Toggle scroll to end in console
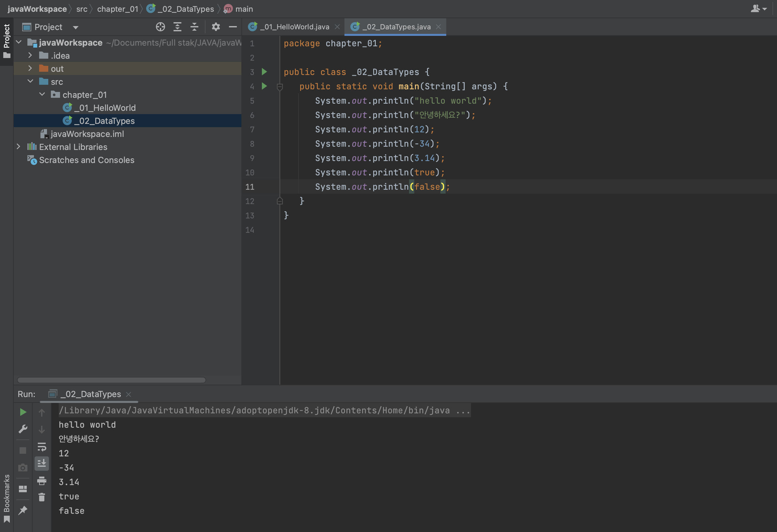This screenshot has height=532, width=777. pyautogui.click(x=41, y=464)
